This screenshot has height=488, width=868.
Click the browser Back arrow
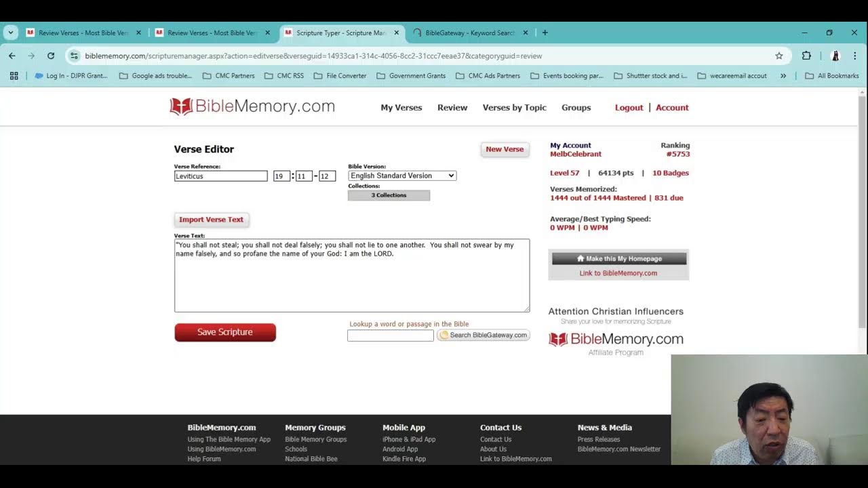click(x=12, y=56)
